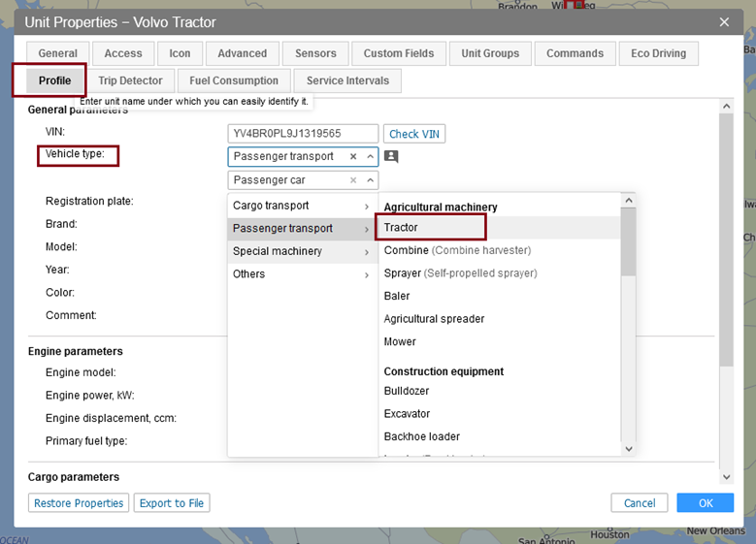Screen dimensions: 756x544
Task: Close the Unit Properties dialog
Action: point(723,22)
